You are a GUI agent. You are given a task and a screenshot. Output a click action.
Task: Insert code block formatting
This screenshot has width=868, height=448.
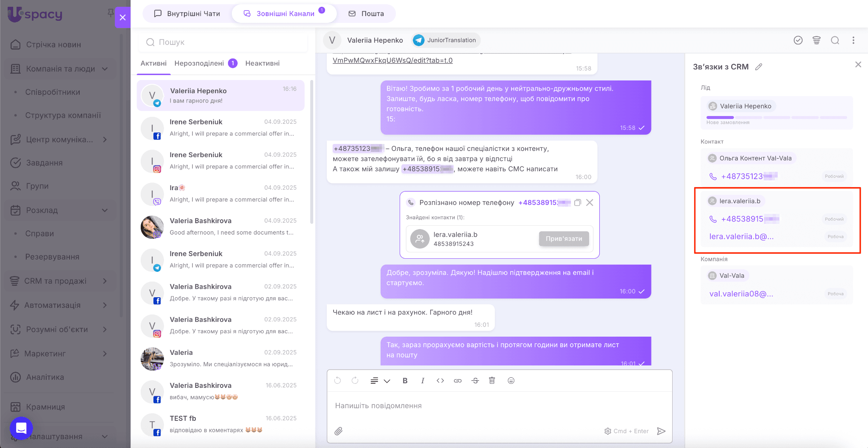click(x=440, y=381)
